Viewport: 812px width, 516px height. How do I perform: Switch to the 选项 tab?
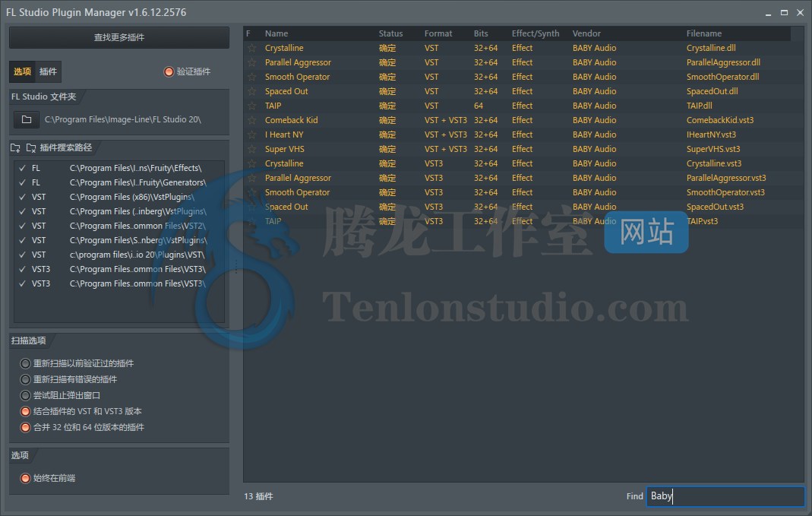[x=22, y=72]
